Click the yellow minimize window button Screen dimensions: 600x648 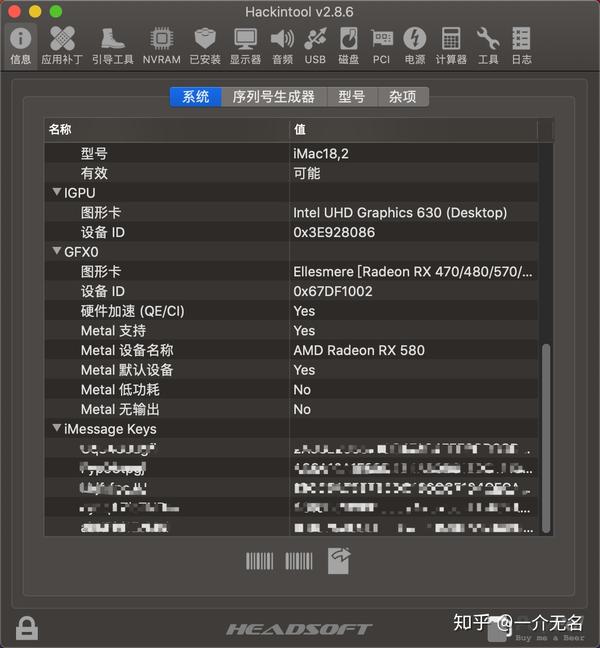pyautogui.click(x=35, y=12)
